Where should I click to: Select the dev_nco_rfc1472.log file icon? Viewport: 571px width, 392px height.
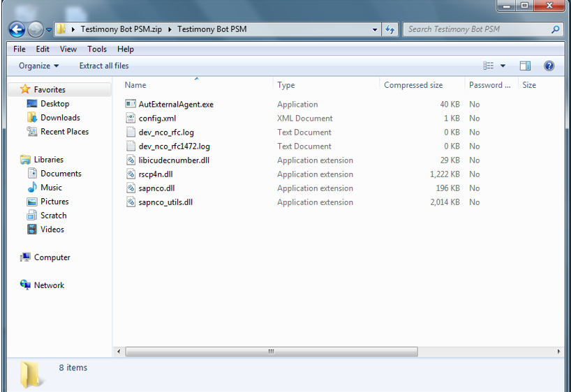(x=131, y=146)
